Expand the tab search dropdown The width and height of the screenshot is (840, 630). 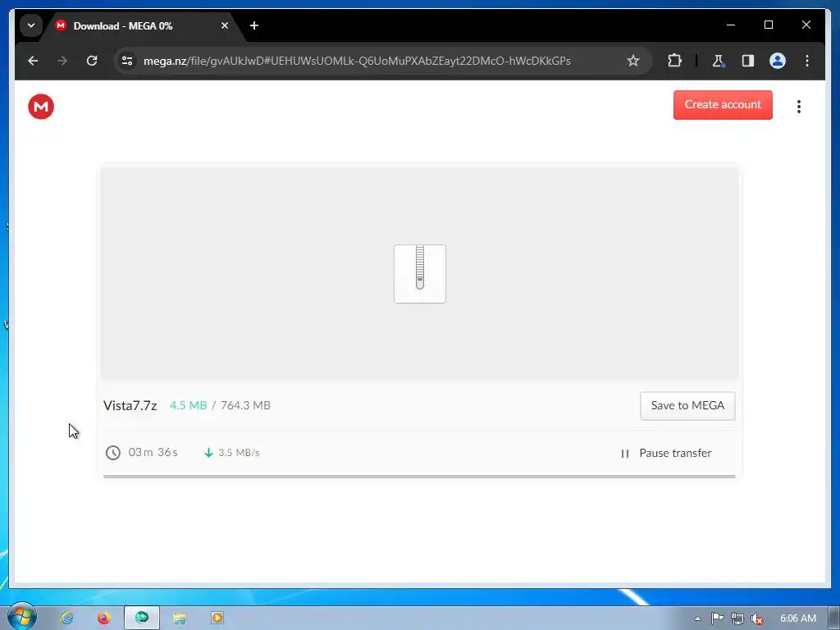pos(31,25)
